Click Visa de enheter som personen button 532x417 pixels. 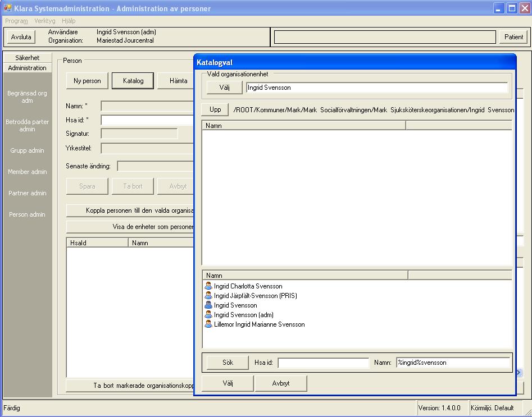click(x=130, y=227)
